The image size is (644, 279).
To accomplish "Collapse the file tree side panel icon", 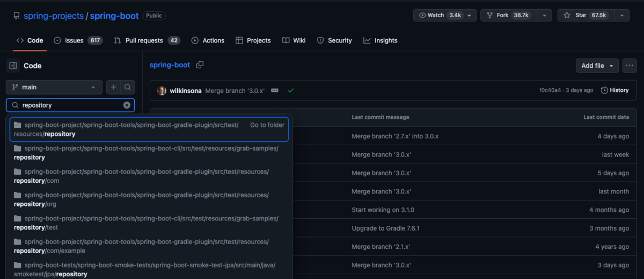I will click(x=13, y=66).
